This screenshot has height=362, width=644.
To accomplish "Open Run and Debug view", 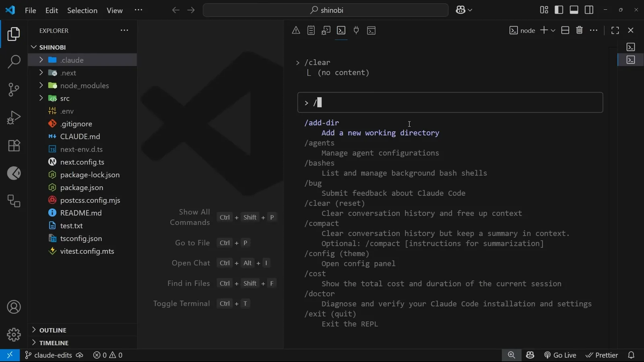I will coord(14,117).
